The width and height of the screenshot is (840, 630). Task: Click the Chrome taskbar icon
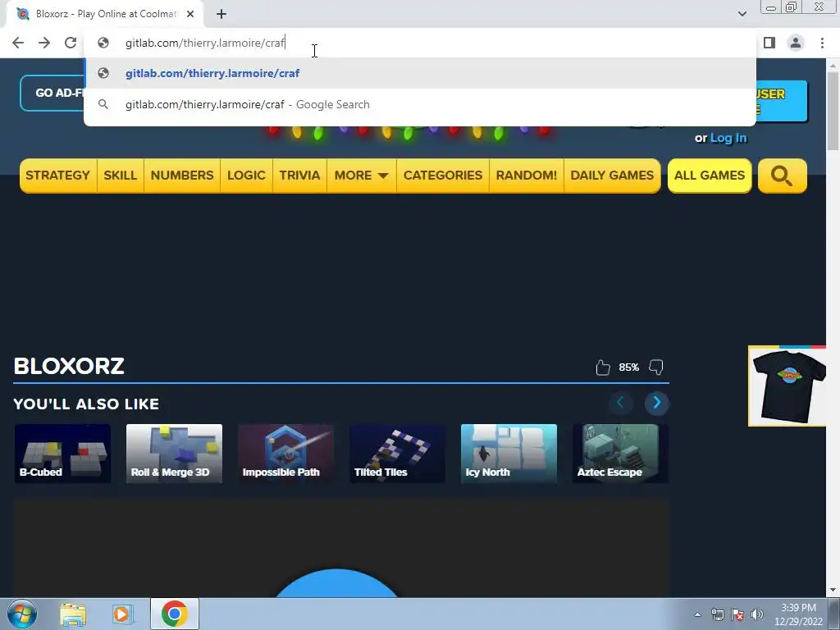pyautogui.click(x=174, y=614)
